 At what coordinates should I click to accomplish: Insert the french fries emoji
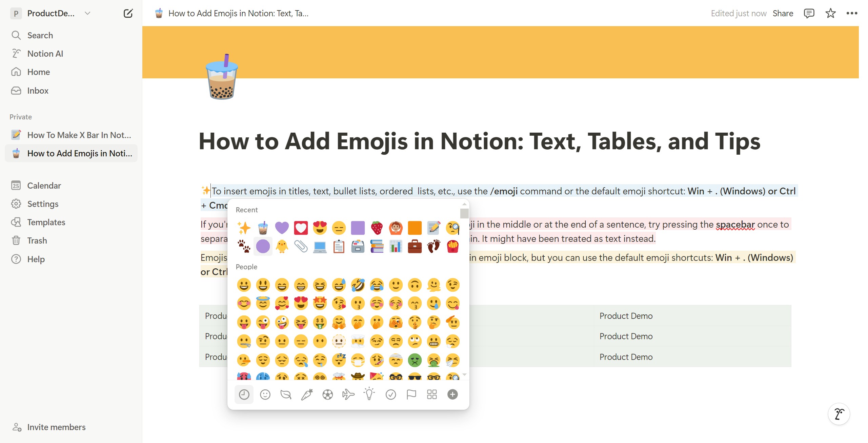click(452, 247)
